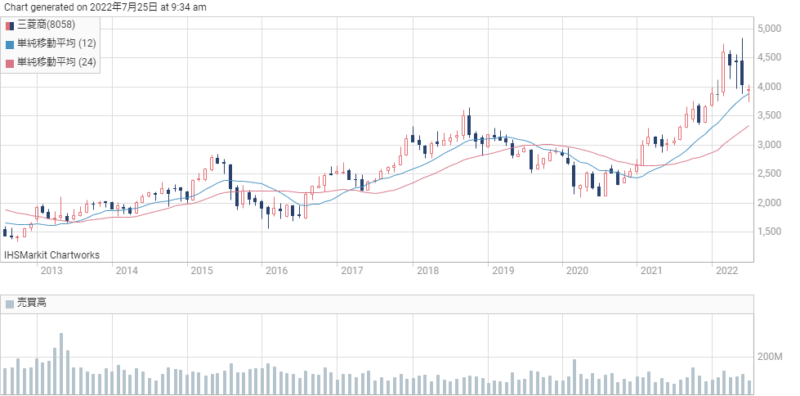800x396 pixels.
Task: Click the grey 売買高 legend swatch
Action: 10,304
